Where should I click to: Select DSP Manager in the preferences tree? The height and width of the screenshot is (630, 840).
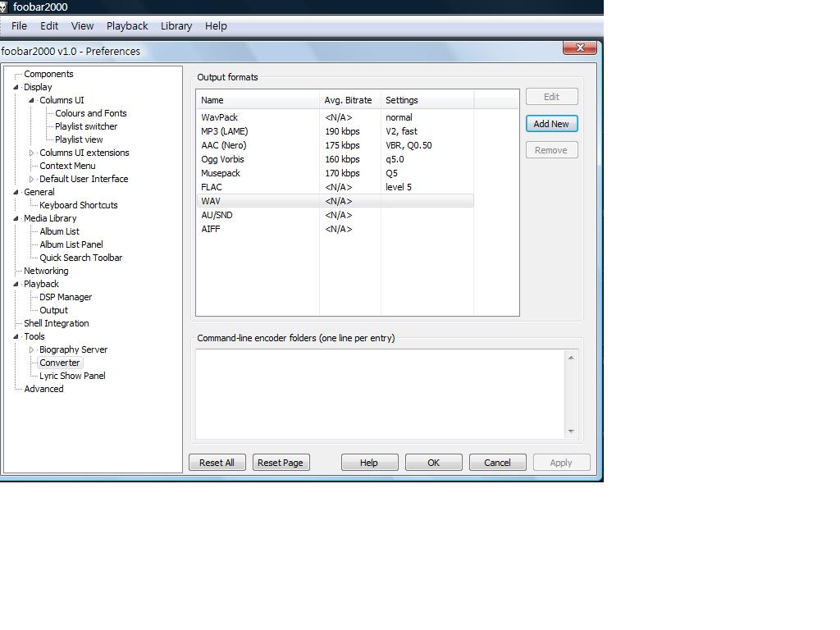66,297
